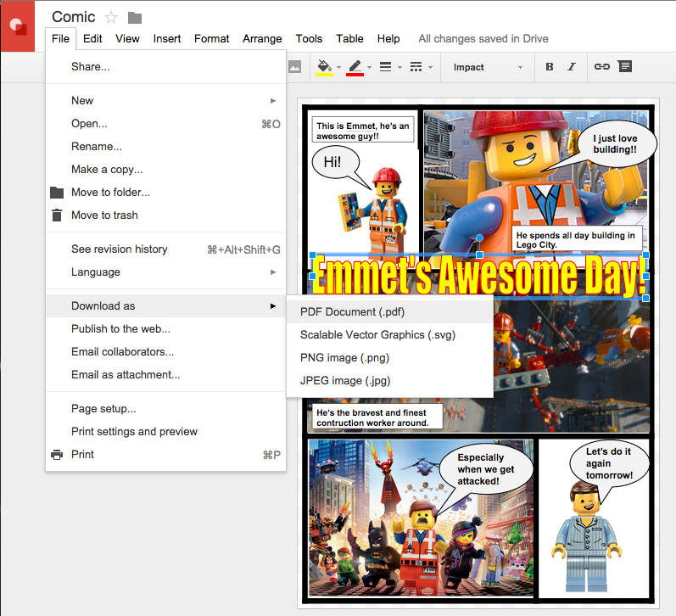The width and height of the screenshot is (676, 616).
Task: Select the Emmet's Awesome Day! title text
Action: [479, 276]
